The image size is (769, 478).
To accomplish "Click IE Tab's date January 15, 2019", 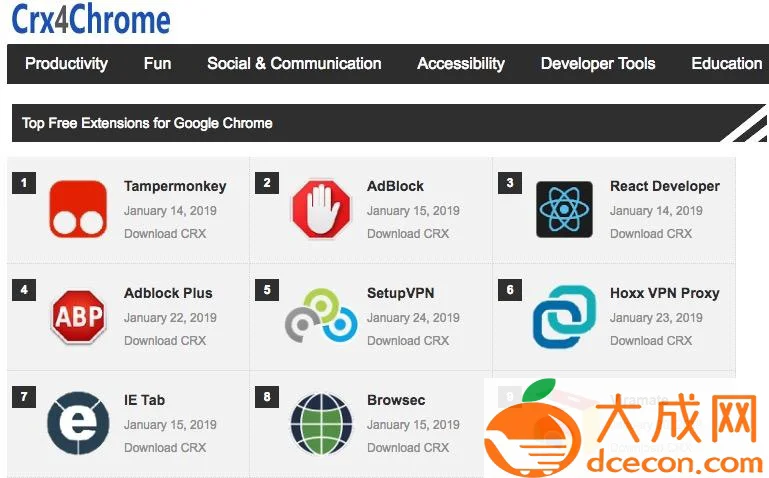I will tap(170, 425).
